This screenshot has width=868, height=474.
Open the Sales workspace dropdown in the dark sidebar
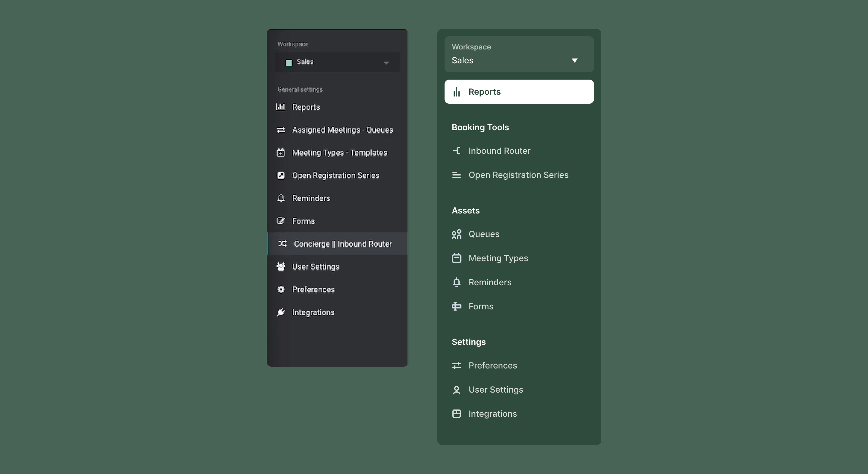point(337,62)
